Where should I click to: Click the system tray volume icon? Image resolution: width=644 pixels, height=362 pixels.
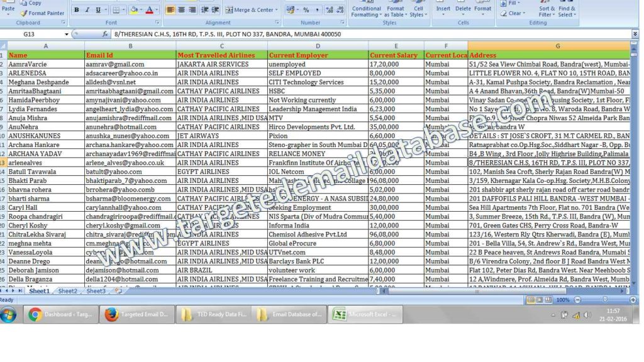pyautogui.click(x=587, y=315)
